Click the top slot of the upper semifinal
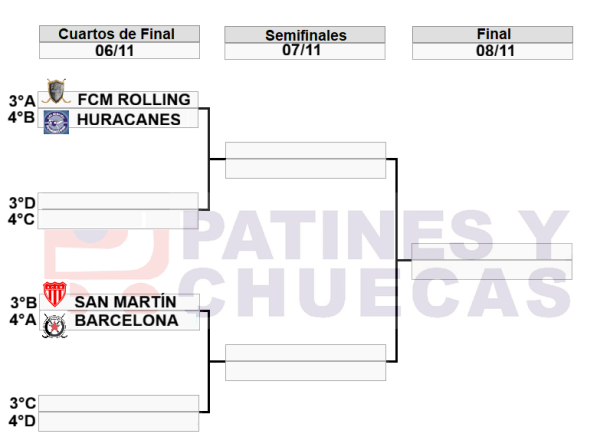The height and width of the screenshot is (447, 600). click(305, 151)
